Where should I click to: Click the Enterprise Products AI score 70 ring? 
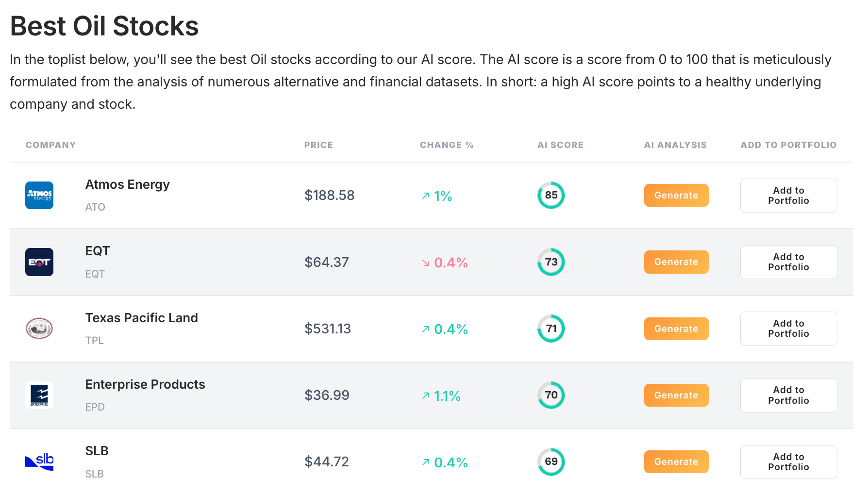click(551, 395)
